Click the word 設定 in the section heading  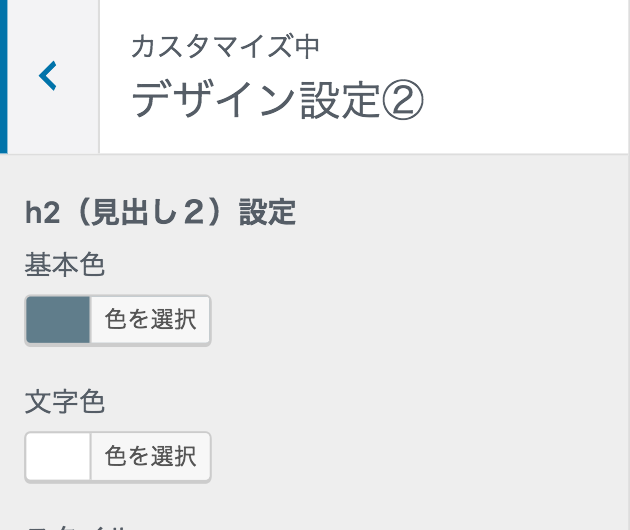point(267,213)
